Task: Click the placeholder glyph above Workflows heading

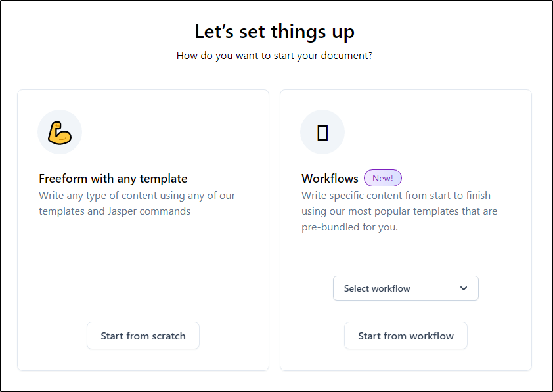Action: click(x=322, y=132)
